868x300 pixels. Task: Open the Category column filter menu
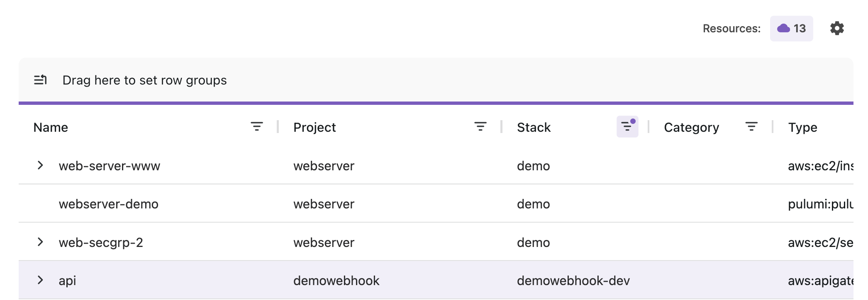751,126
